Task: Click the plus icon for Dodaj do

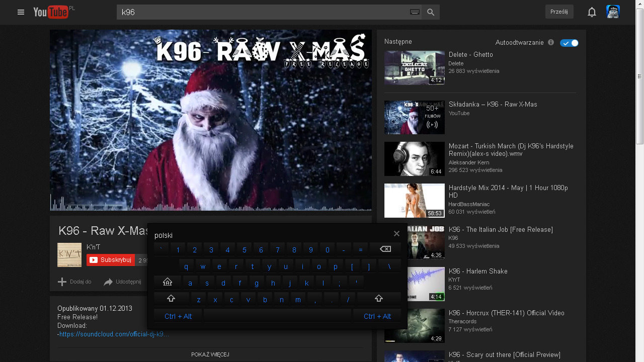Action: 62,282
